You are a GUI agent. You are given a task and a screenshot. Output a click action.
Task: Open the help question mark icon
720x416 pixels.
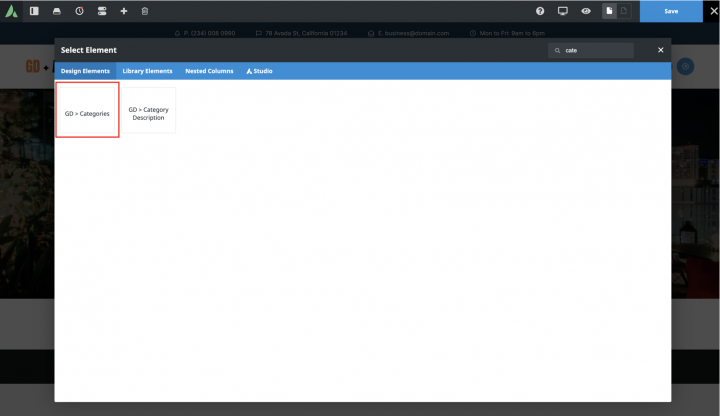(x=540, y=11)
